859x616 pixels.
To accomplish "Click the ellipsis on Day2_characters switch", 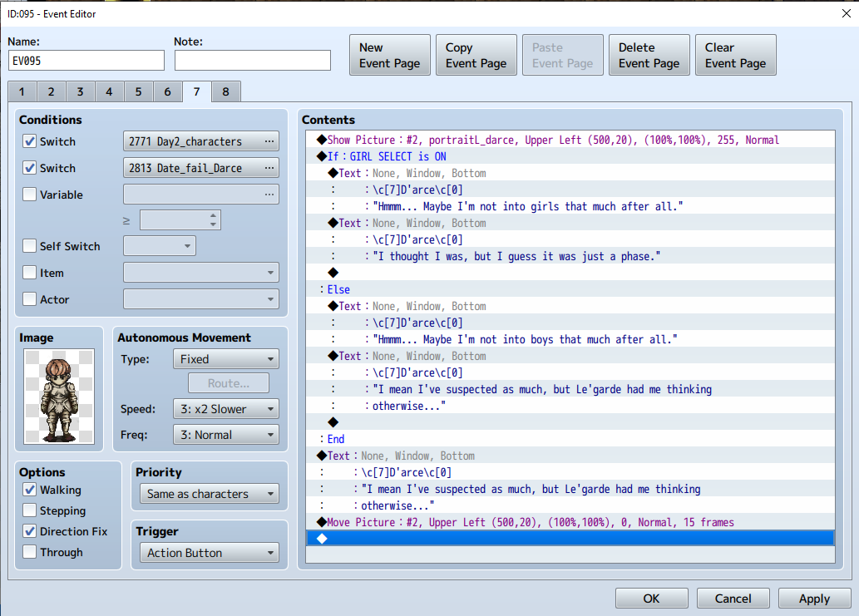I will (x=269, y=141).
